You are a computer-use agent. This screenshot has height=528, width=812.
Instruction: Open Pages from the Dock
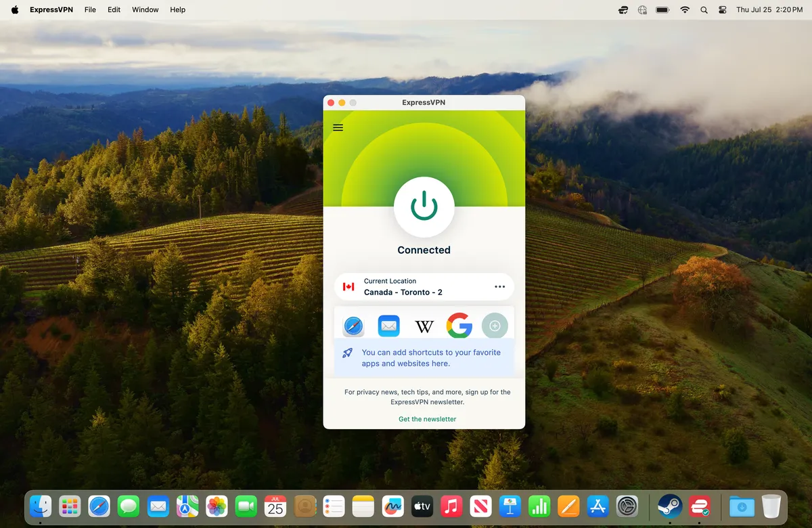point(569,506)
